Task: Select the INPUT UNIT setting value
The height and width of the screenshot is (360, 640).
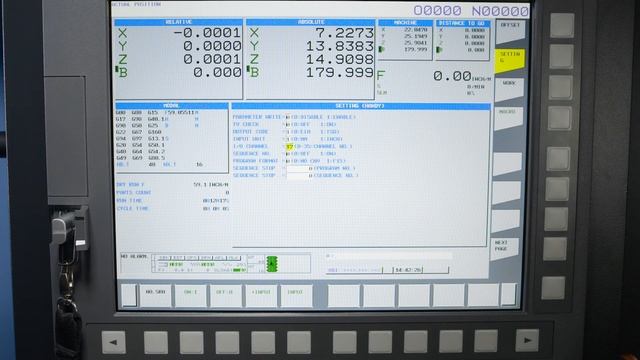Action: point(288,139)
